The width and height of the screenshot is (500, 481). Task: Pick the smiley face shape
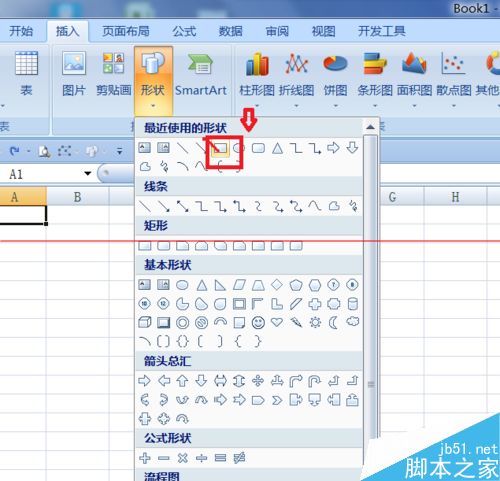[x=258, y=323]
